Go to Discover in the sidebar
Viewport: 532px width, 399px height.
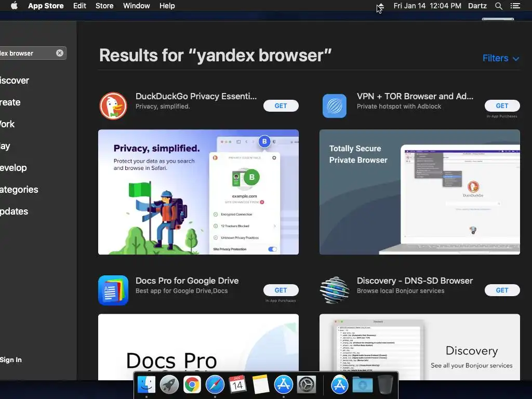(x=15, y=81)
